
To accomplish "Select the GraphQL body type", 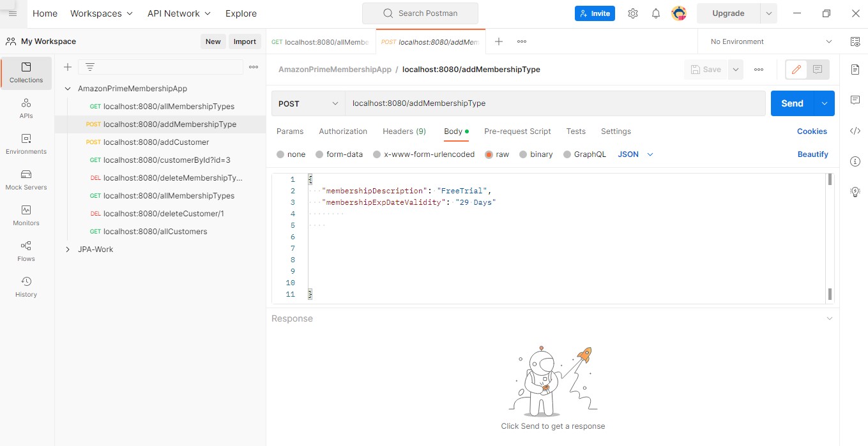I will [590, 154].
